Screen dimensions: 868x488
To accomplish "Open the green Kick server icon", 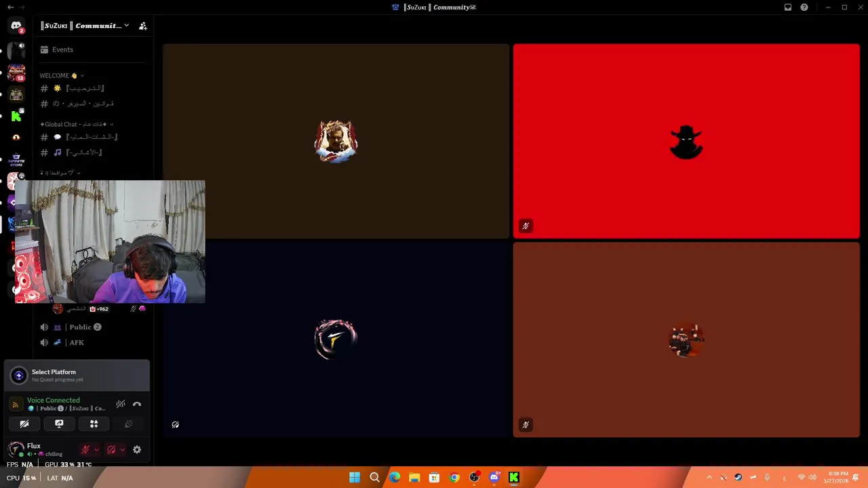I will point(16,116).
